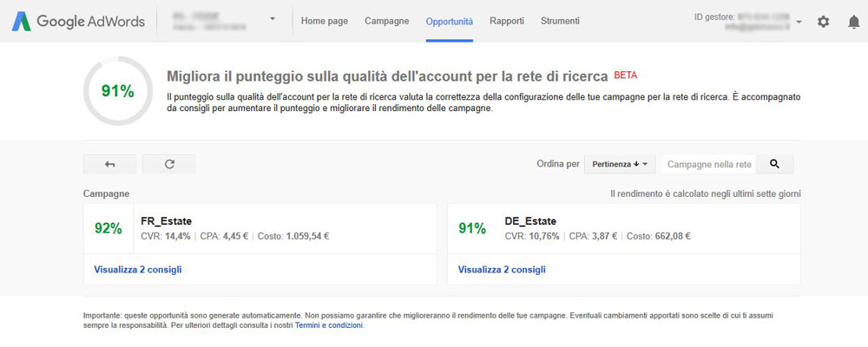Open the notifications bell

click(853, 22)
